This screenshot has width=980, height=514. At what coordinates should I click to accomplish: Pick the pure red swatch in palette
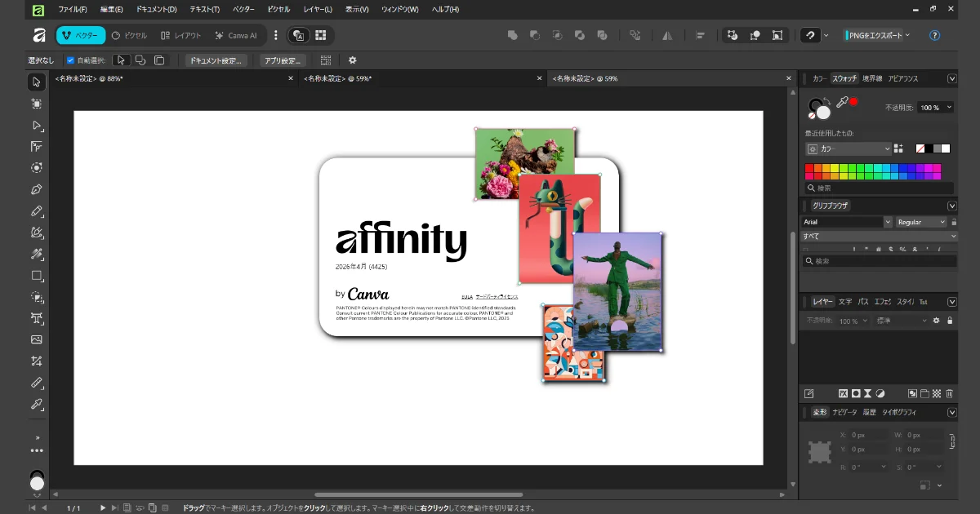809,167
